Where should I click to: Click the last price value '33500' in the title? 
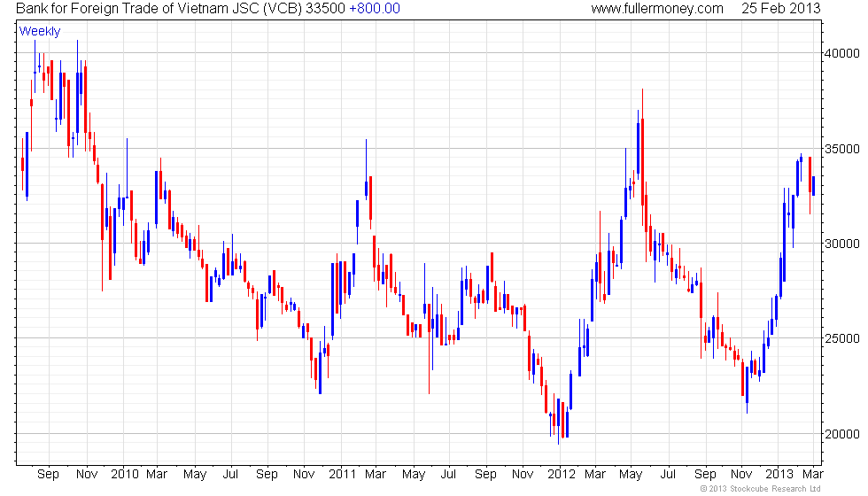[x=326, y=9]
